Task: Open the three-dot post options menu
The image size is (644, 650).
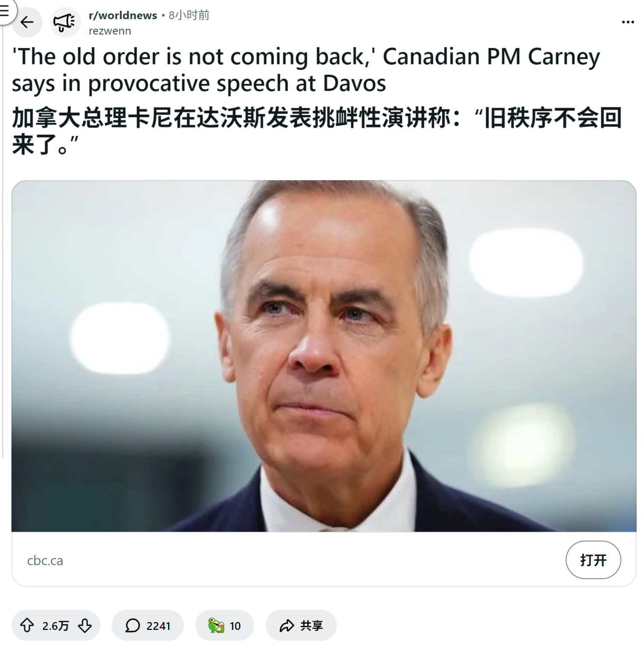Action: 628,22
